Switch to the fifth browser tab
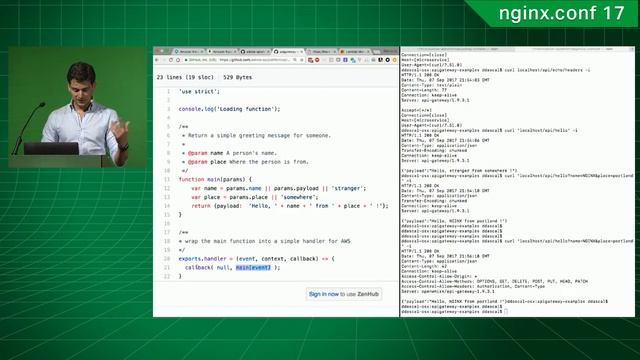Screen dimensions: 640x360 (322, 51)
